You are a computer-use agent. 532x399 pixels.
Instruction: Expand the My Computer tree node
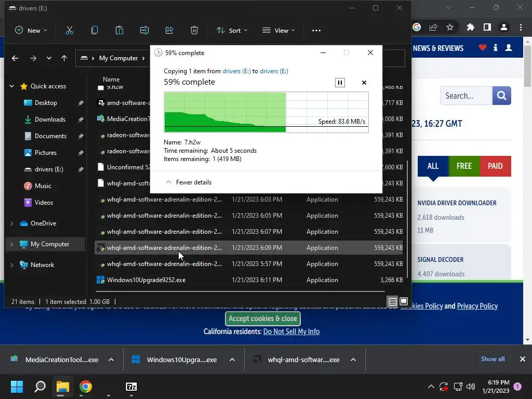click(x=11, y=244)
